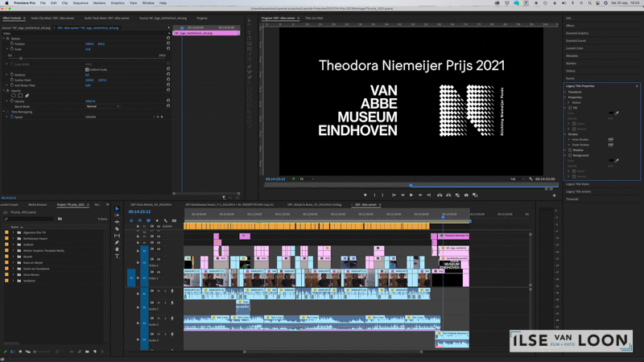The width and height of the screenshot is (644, 362).
Task: Step forward one frame in Program monitor
Action: pos(419,195)
